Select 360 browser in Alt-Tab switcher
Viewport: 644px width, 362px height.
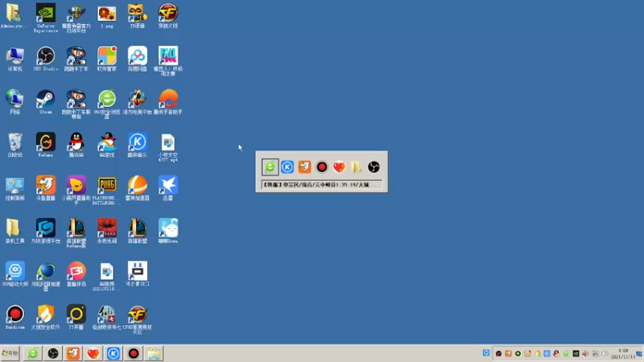click(270, 167)
